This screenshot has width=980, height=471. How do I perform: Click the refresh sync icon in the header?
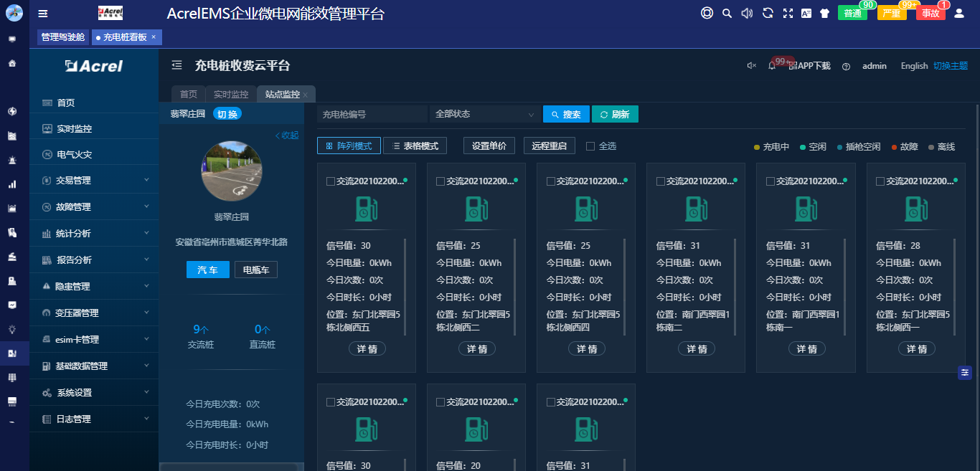pos(768,13)
